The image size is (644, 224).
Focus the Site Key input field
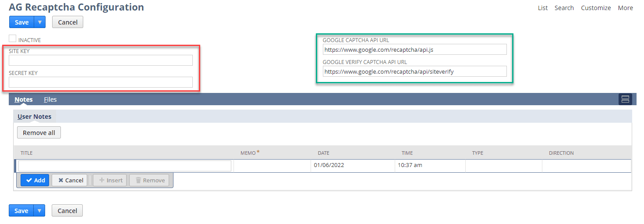(101, 60)
